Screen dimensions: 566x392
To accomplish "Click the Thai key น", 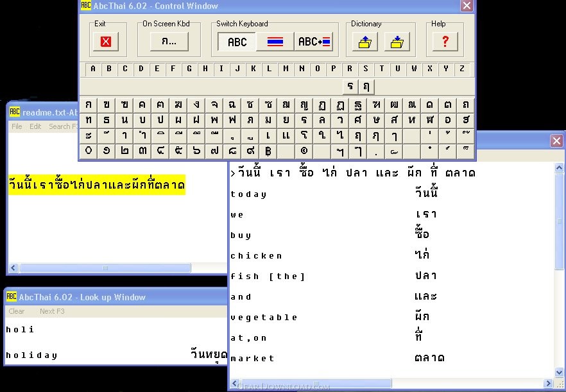I will pos(124,120).
